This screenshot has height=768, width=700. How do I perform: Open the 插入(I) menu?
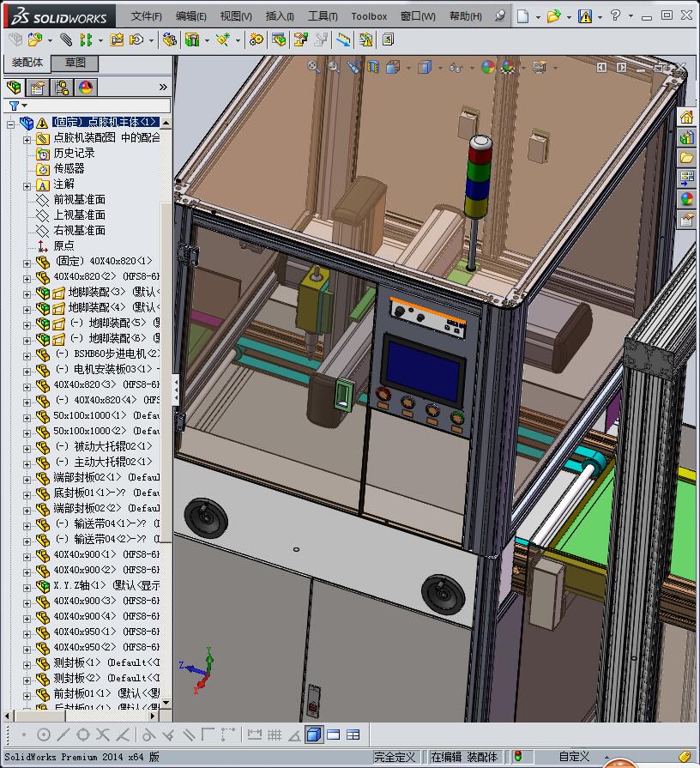click(x=280, y=16)
